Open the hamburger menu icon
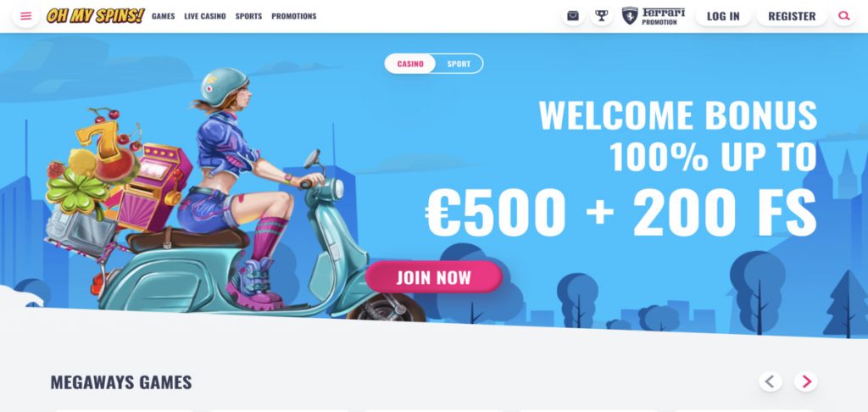868x412 pixels. pyautogui.click(x=25, y=16)
